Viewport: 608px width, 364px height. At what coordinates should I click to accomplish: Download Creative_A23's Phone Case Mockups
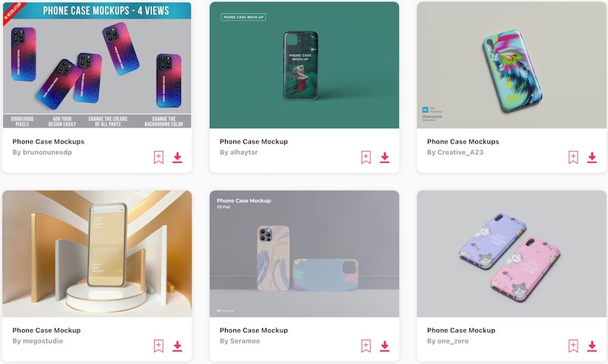tap(592, 157)
